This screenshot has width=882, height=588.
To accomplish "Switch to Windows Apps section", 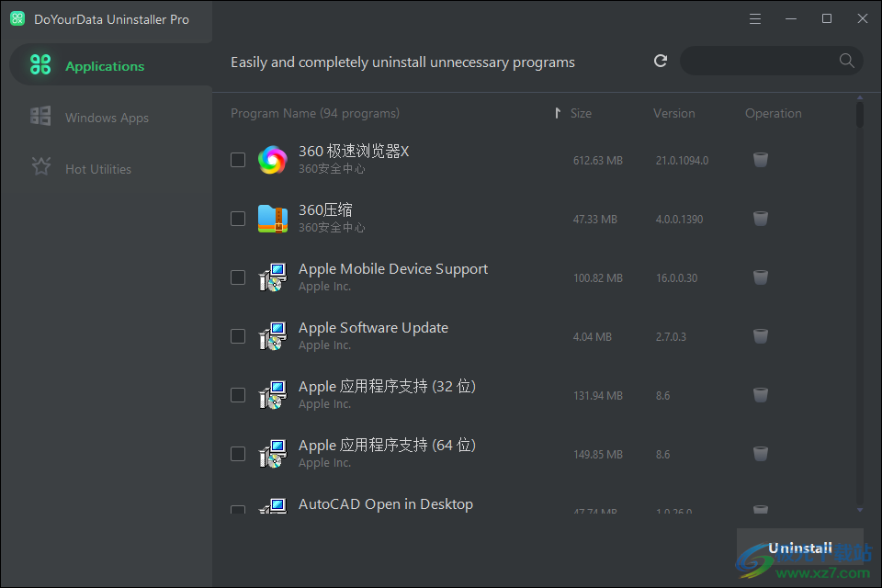I will (x=107, y=118).
